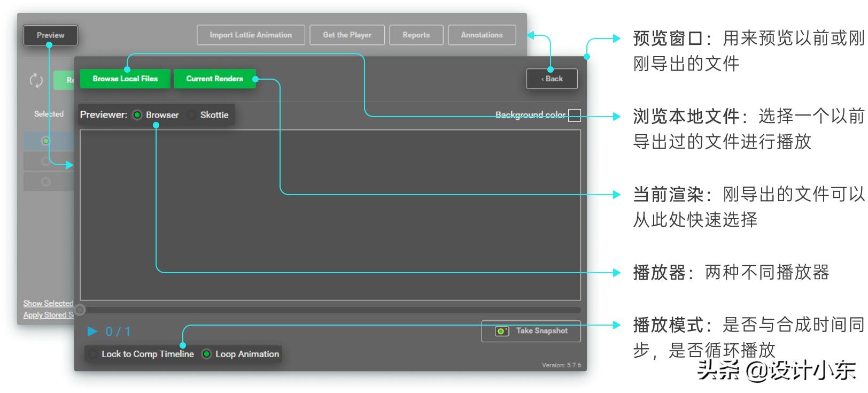868x393 pixels.
Task: Take a snapshot with the camera button
Action: click(x=531, y=331)
